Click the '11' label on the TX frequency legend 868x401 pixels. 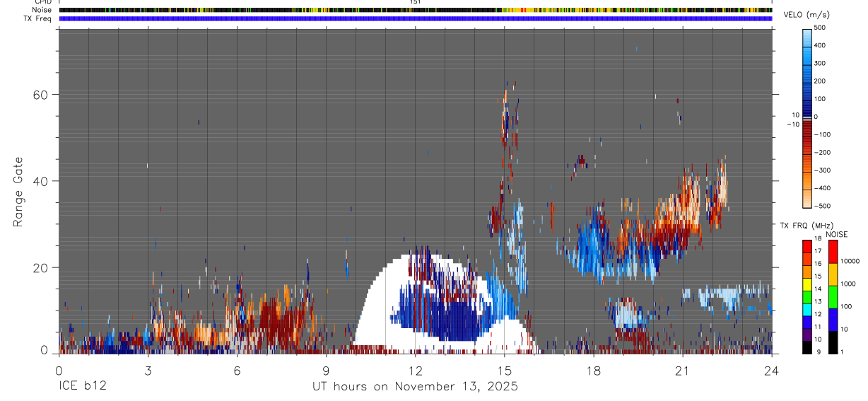pos(818,327)
